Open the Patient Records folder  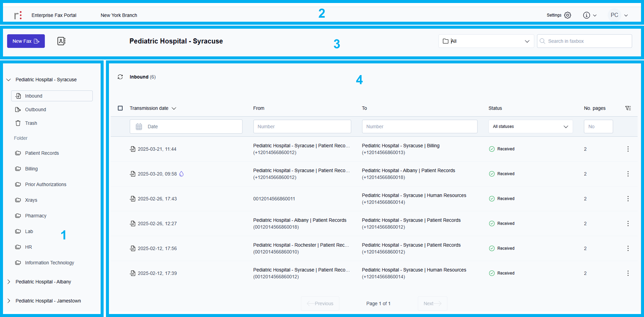tap(42, 153)
